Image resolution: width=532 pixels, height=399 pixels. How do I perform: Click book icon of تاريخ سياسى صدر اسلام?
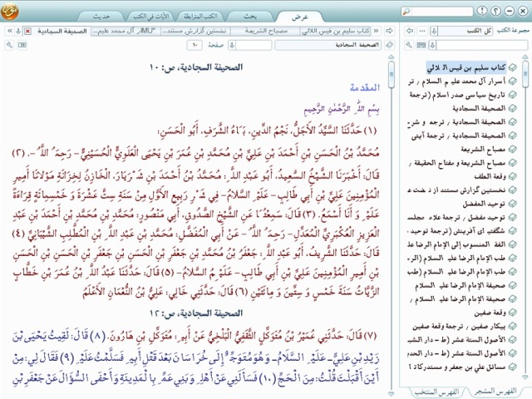point(513,95)
